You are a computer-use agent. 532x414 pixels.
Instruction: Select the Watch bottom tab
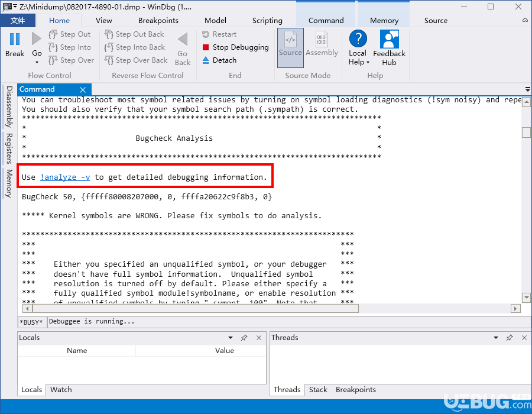pos(61,390)
